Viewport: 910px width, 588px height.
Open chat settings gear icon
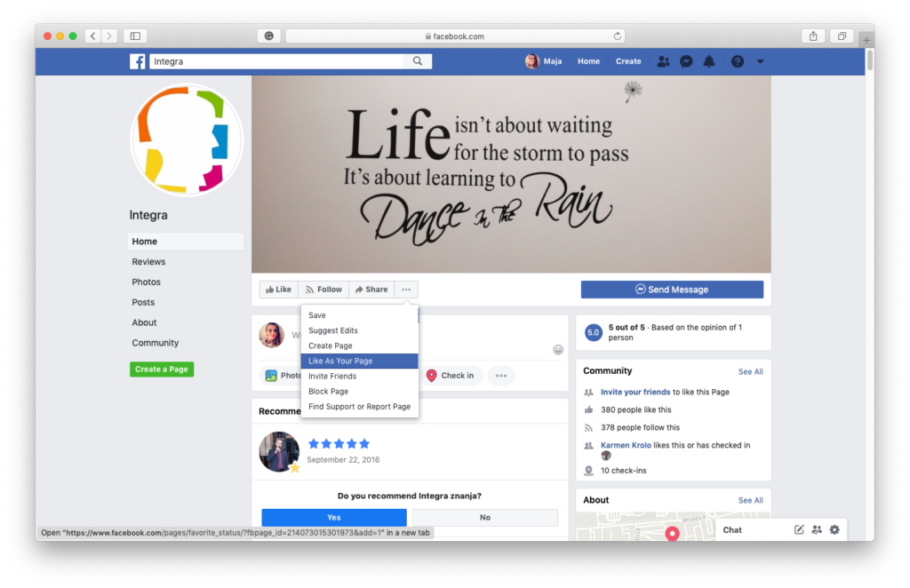coord(834,529)
